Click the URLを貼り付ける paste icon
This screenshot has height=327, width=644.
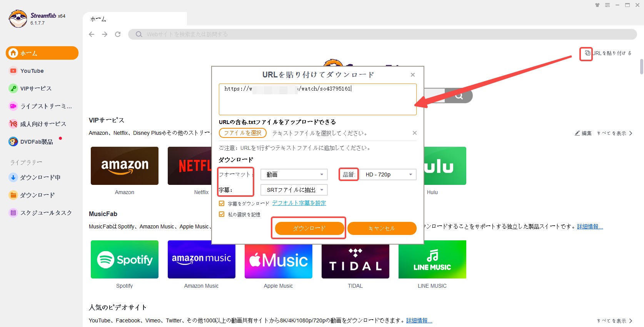[x=587, y=53]
